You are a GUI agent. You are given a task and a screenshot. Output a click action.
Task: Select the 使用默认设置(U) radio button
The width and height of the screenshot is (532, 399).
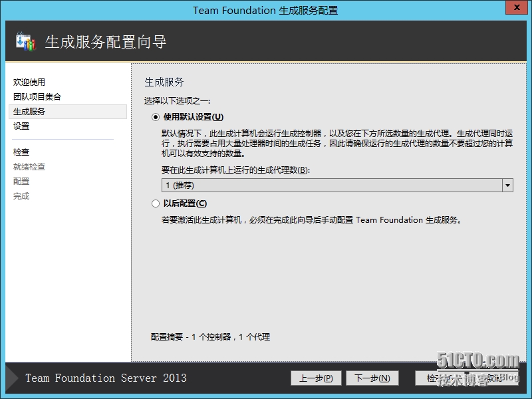pyautogui.click(x=156, y=117)
